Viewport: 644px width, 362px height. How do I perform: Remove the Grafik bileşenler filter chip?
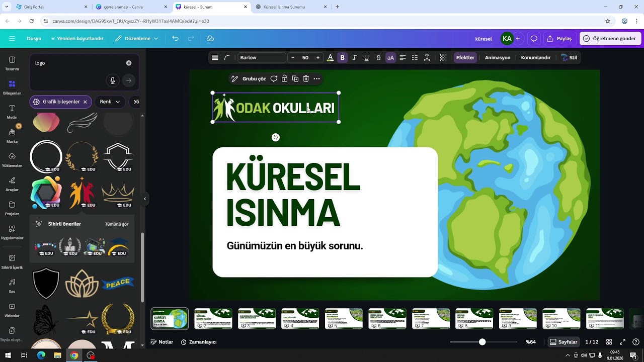pos(85,102)
